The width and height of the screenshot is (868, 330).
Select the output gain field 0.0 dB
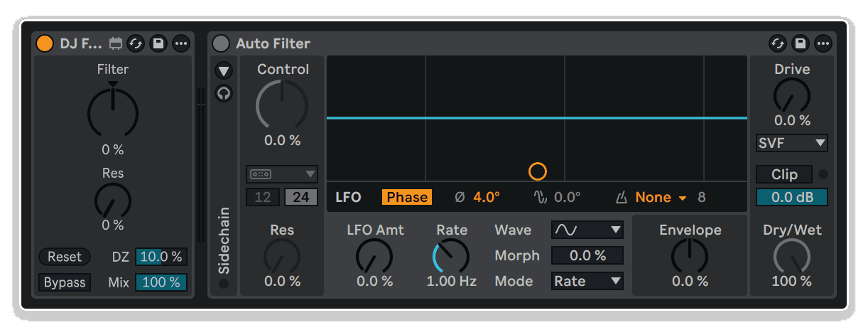pos(791,197)
